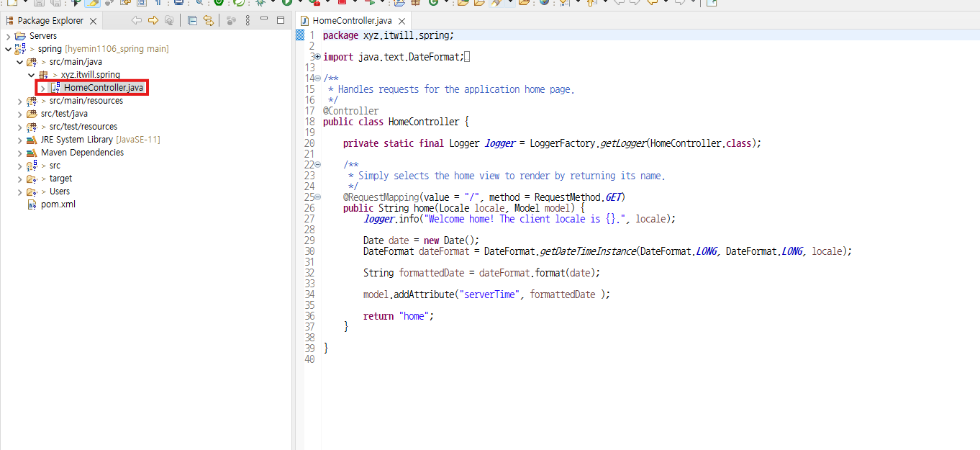Expand the HomeController.java tree node
Image resolution: width=980 pixels, height=450 pixels.
[42, 88]
